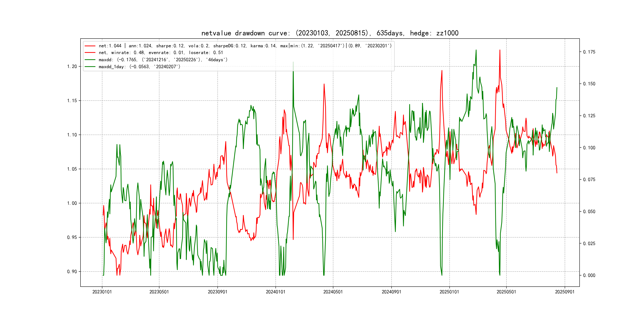The width and height of the screenshot is (644, 322).
Task: Click the 20240901 x-axis date label
Action: 391,292
